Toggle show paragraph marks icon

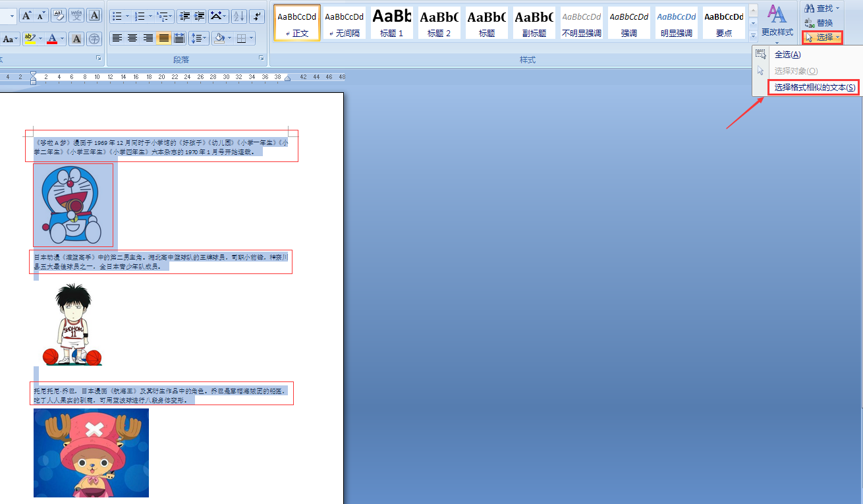[257, 16]
